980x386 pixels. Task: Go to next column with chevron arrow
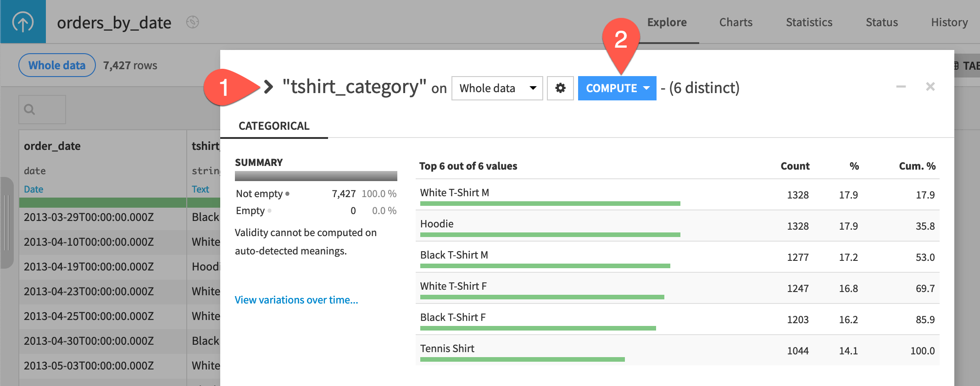[x=269, y=87]
